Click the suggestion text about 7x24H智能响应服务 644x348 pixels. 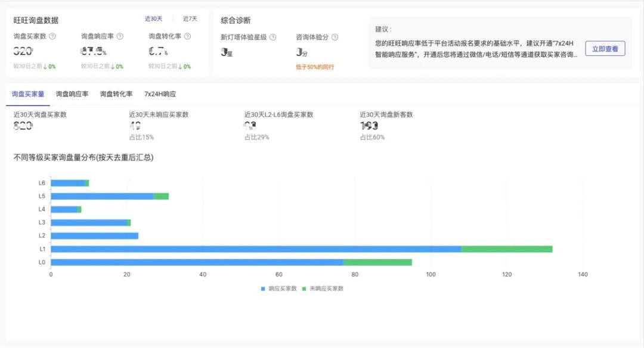coord(476,49)
